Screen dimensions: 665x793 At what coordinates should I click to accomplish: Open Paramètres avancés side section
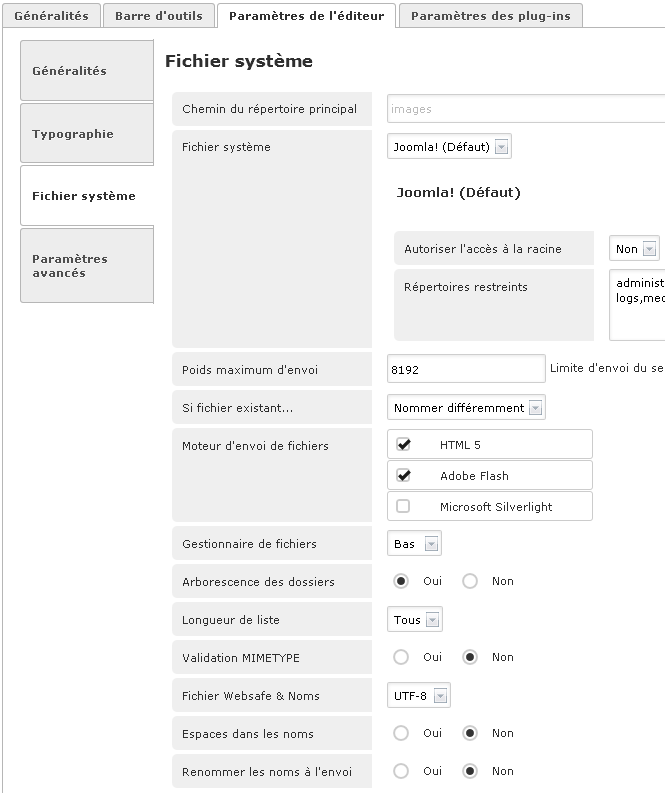coord(70,266)
